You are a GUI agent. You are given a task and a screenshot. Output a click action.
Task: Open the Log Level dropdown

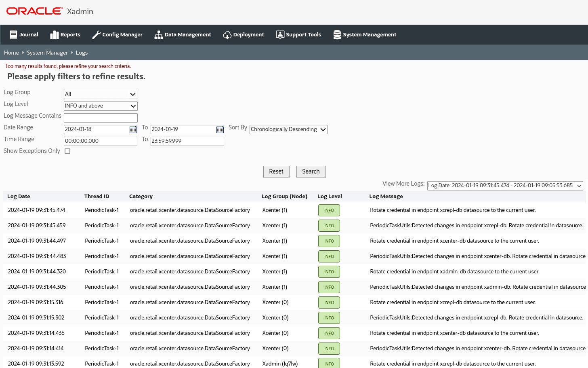101,106
